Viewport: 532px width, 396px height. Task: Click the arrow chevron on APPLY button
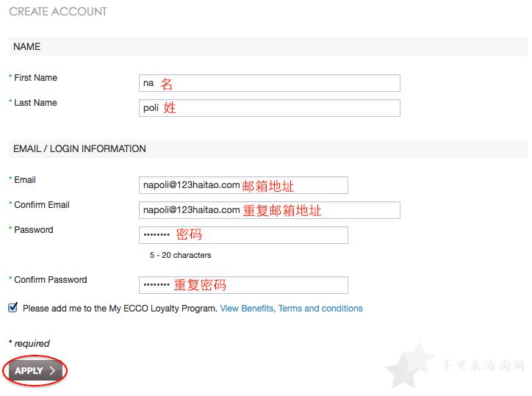point(52,370)
